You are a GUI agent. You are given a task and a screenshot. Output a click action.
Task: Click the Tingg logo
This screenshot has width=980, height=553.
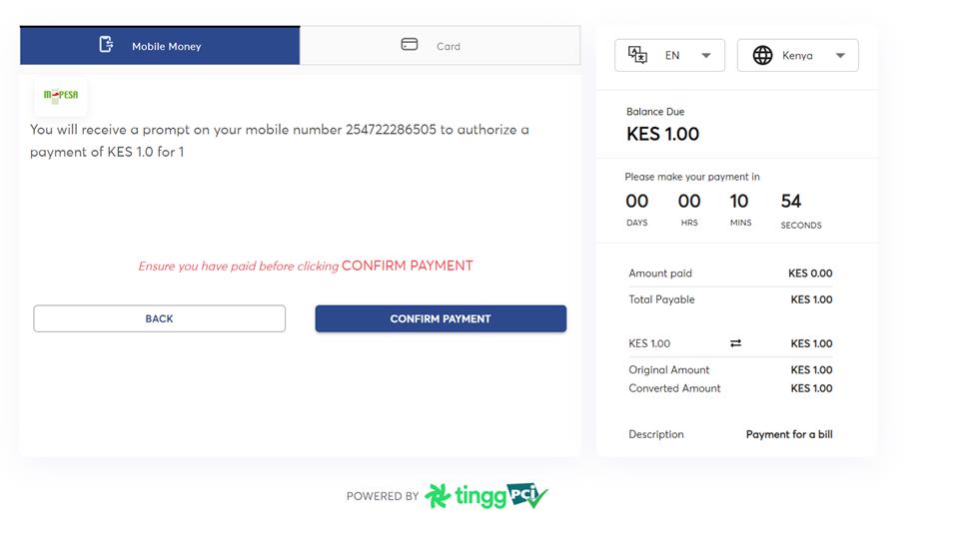tap(465, 496)
